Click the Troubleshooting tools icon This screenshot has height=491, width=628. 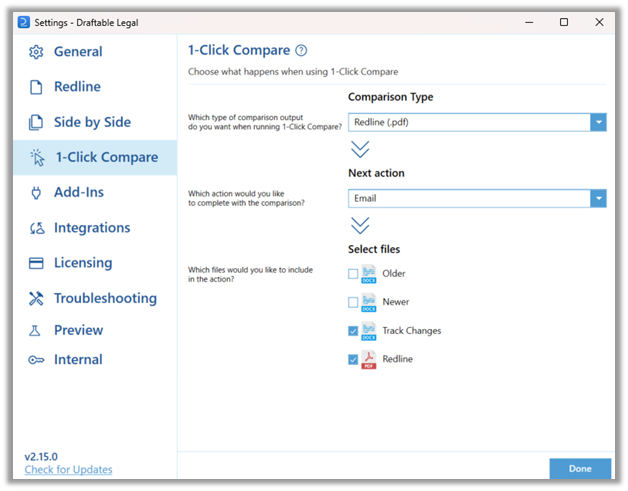36,298
